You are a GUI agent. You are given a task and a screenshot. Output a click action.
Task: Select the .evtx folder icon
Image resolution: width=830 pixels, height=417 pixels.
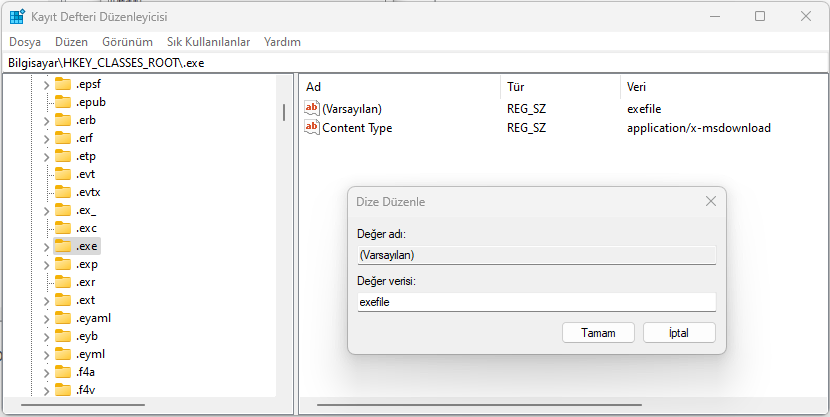[63, 192]
